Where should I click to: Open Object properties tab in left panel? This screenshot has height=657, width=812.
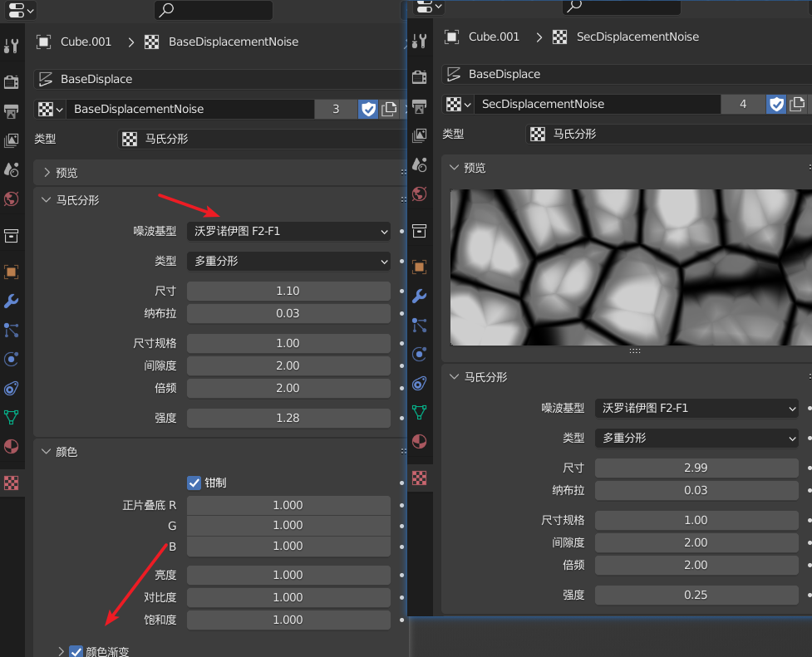12,272
